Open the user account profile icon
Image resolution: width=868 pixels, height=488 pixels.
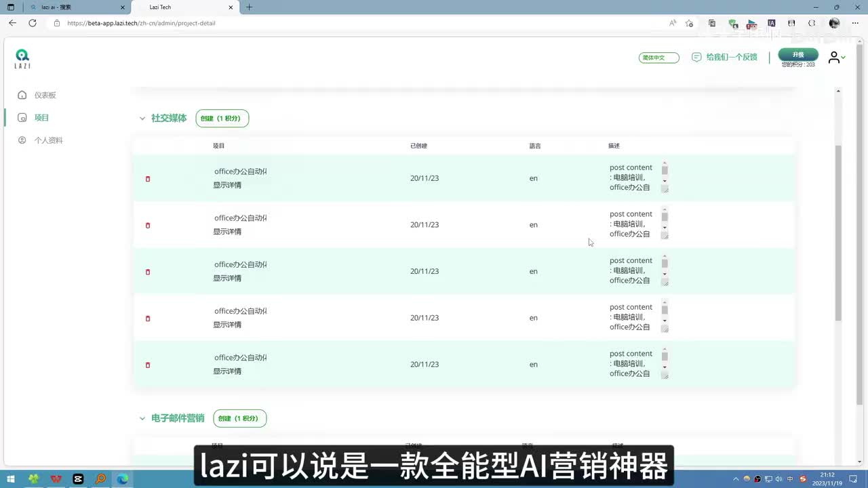(834, 58)
